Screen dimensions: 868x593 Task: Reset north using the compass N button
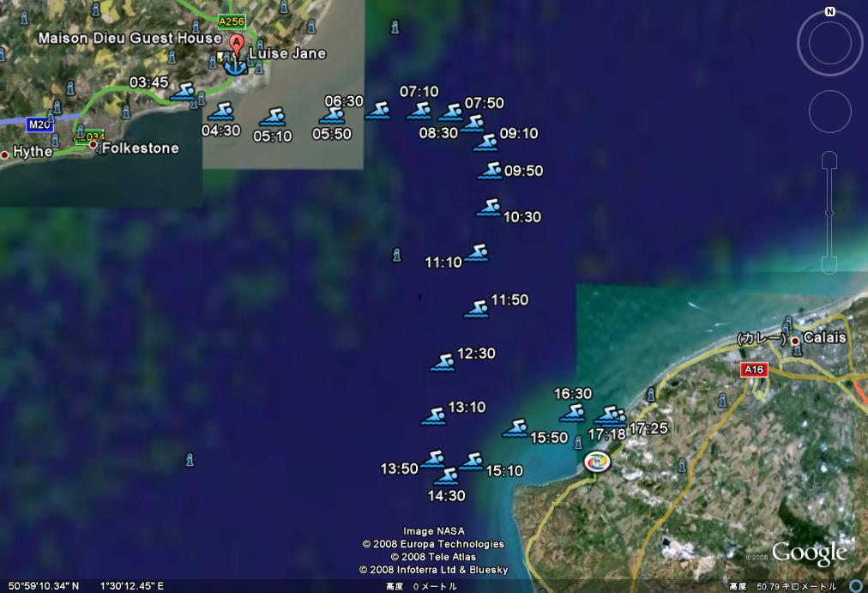pos(829,12)
